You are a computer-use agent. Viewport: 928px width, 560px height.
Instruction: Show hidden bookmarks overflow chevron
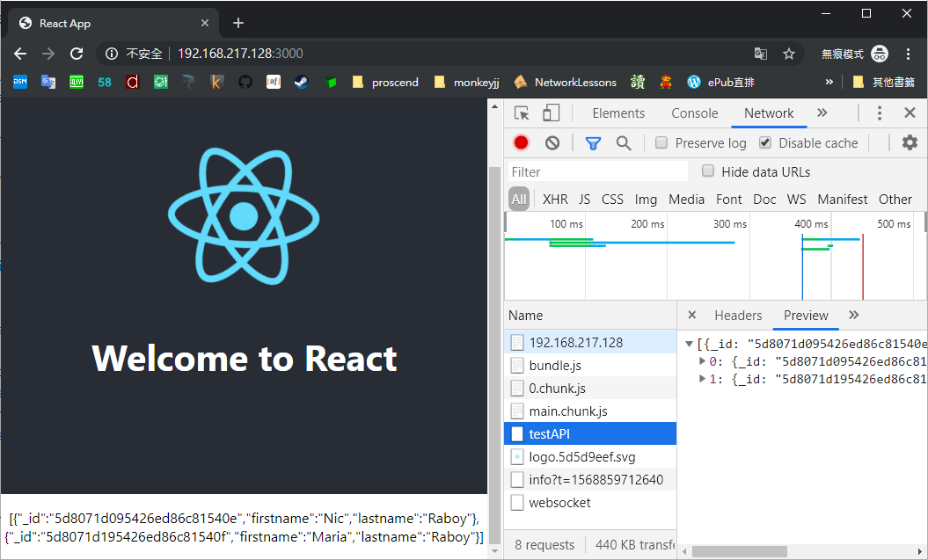click(x=829, y=82)
